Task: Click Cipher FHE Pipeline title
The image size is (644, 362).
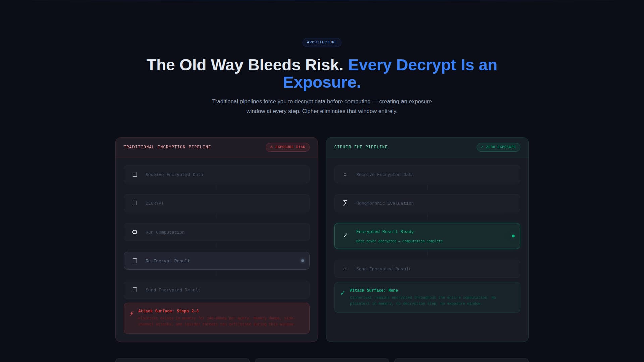Action: tap(361, 147)
